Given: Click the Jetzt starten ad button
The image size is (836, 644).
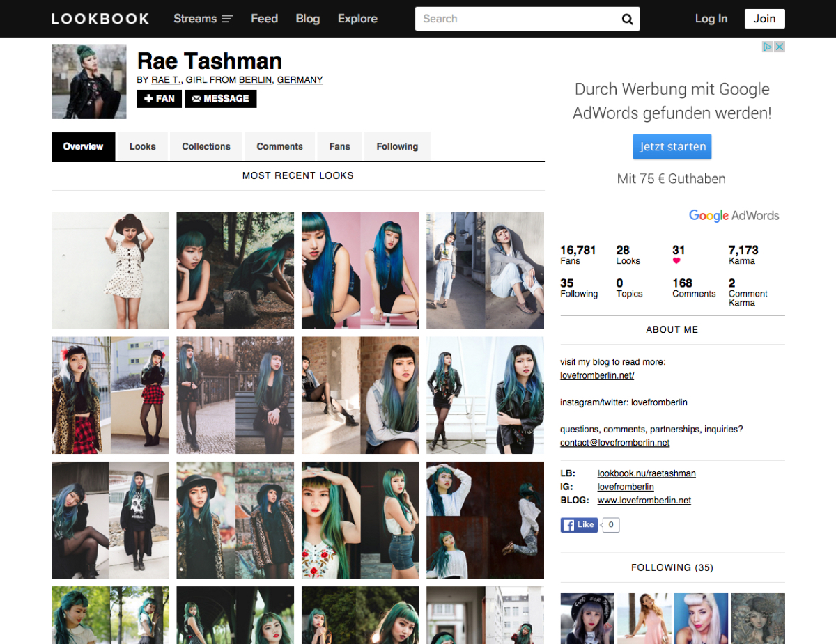Looking at the screenshot, I should [x=672, y=147].
